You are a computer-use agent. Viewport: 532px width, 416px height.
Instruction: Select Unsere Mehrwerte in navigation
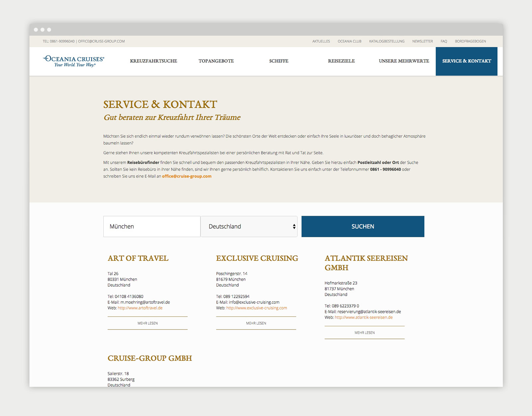pyautogui.click(x=404, y=61)
